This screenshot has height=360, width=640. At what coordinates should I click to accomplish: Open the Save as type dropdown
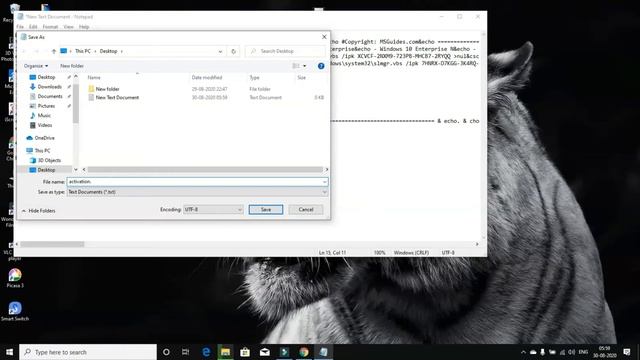(x=197, y=192)
